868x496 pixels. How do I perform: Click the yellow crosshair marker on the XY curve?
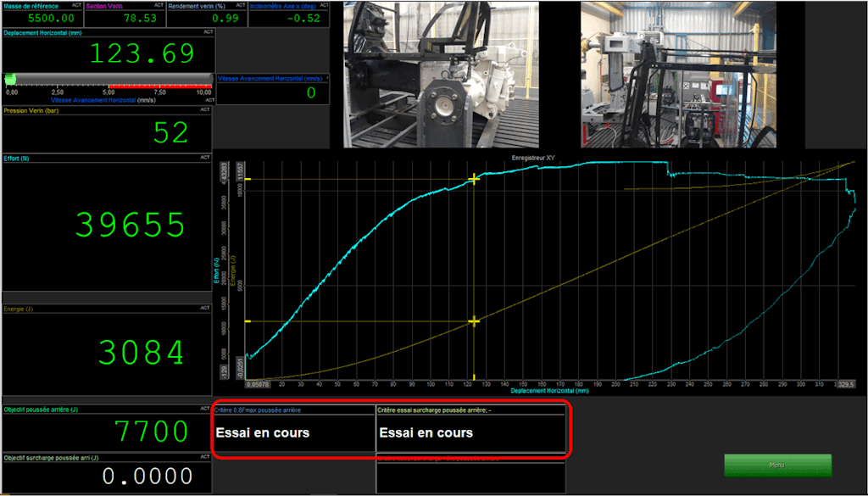pos(475,178)
